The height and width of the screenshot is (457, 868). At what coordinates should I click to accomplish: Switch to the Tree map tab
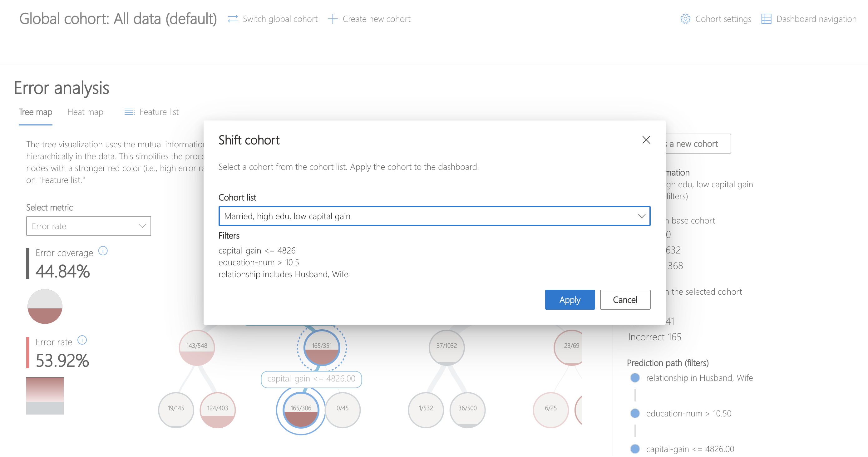click(x=35, y=112)
